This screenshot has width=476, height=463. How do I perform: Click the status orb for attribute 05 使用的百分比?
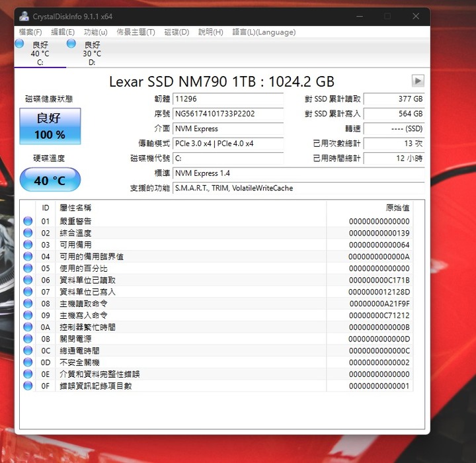click(28, 268)
